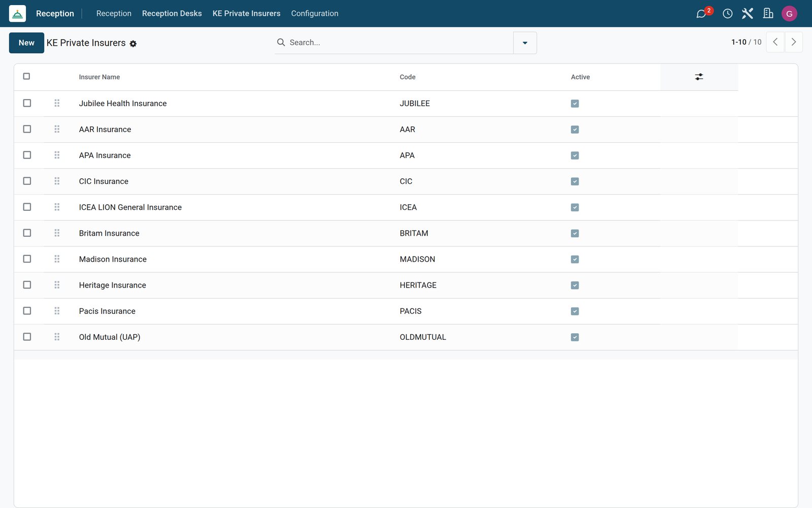Grab the drag handle for AAR Insurance
Screen dimensions: 812x508
[x=57, y=129]
